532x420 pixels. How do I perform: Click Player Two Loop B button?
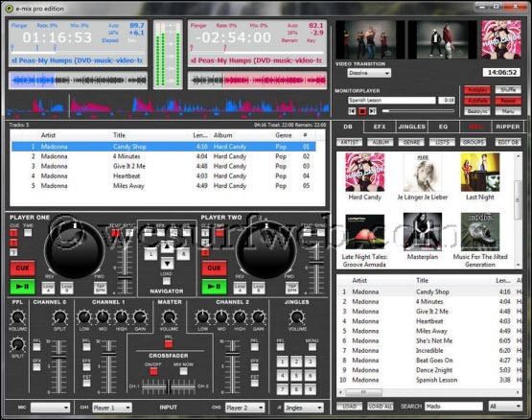point(258,288)
